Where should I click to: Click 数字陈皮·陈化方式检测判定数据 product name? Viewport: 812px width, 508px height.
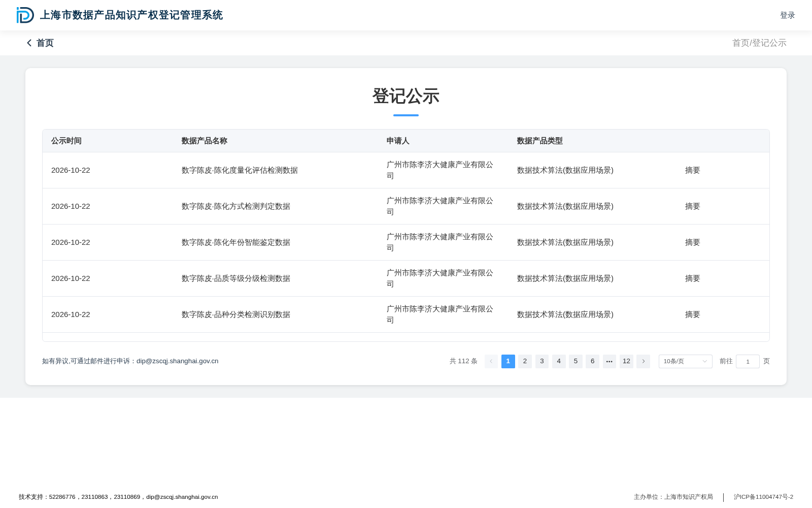coord(236,206)
